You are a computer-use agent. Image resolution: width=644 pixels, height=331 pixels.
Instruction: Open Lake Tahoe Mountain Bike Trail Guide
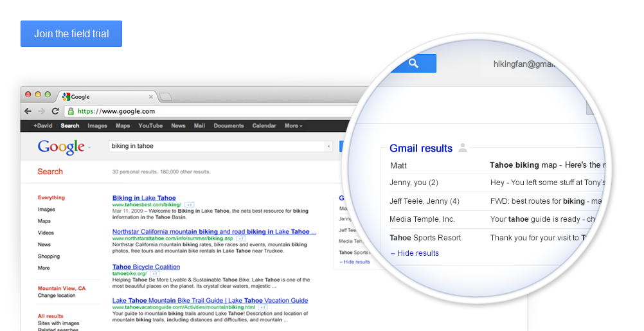click(x=210, y=301)
